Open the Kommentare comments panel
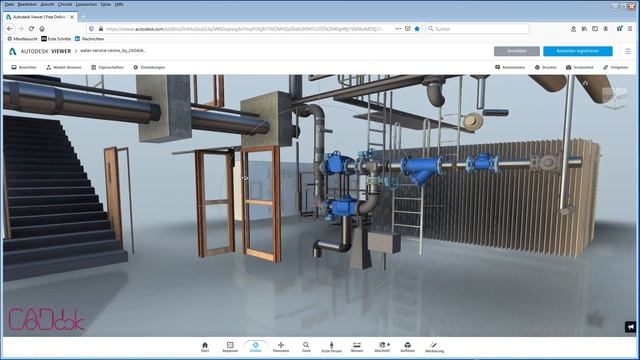 coord(510,67)
